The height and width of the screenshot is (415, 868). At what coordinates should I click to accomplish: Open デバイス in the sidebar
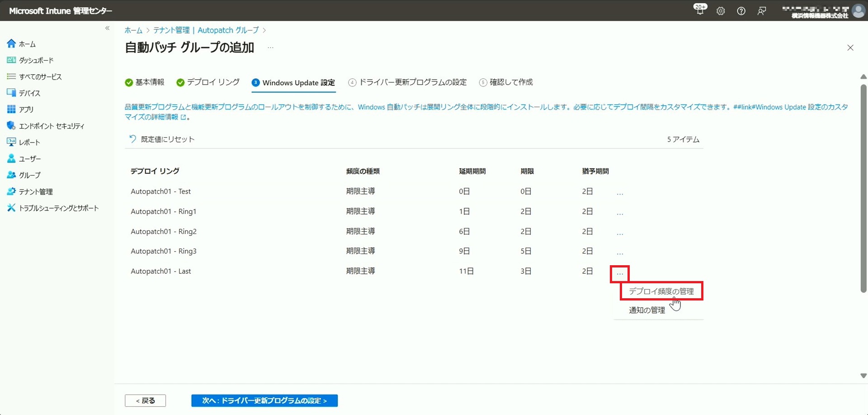[x=29, y=93]
